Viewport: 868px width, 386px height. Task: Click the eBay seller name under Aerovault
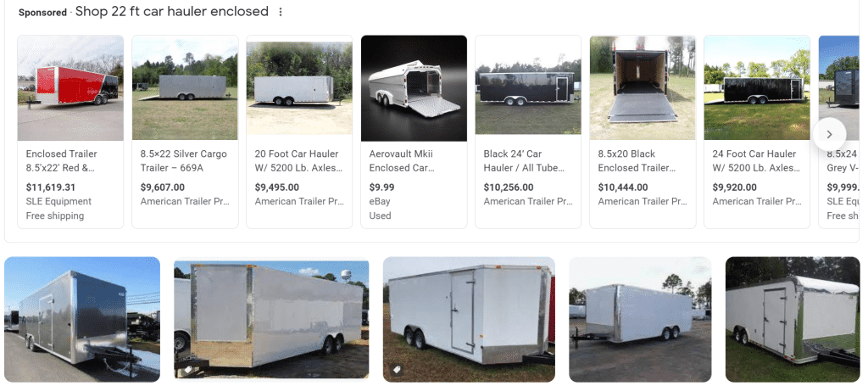[381, 201]
